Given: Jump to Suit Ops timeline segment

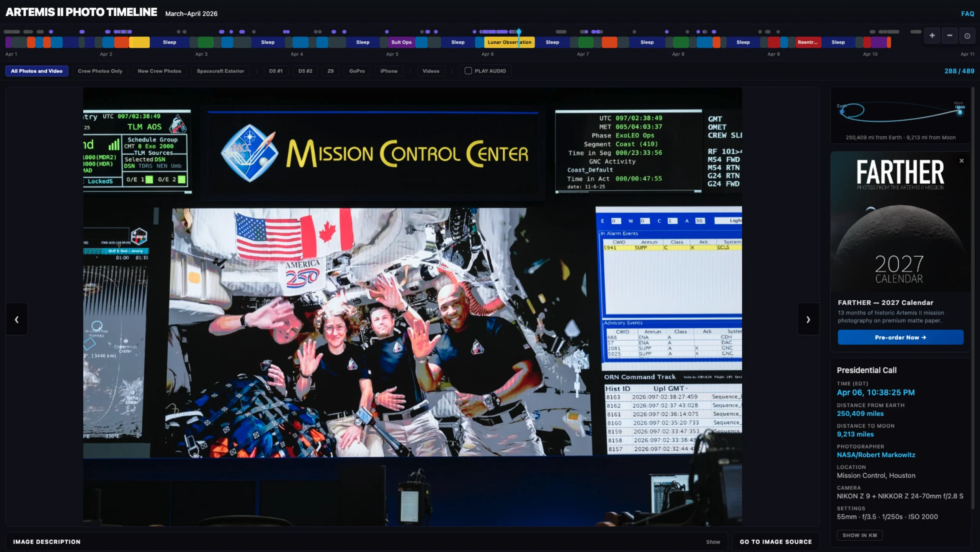Looking at the screenshot, I should (x=401, y=42).
